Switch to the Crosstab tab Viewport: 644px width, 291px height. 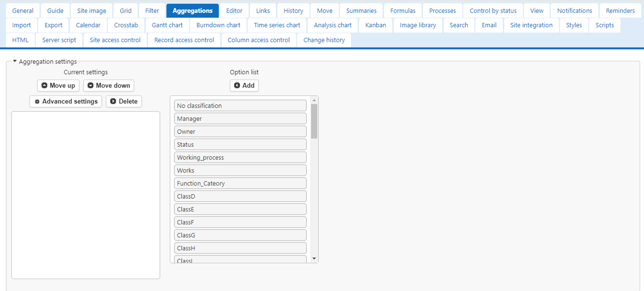(126, 25)
